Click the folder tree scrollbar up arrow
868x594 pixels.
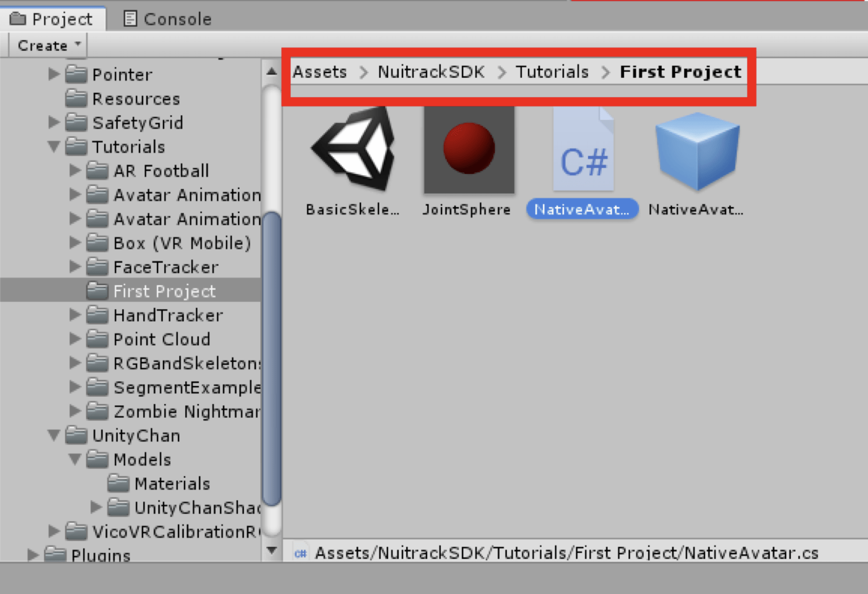coord(272,72)
